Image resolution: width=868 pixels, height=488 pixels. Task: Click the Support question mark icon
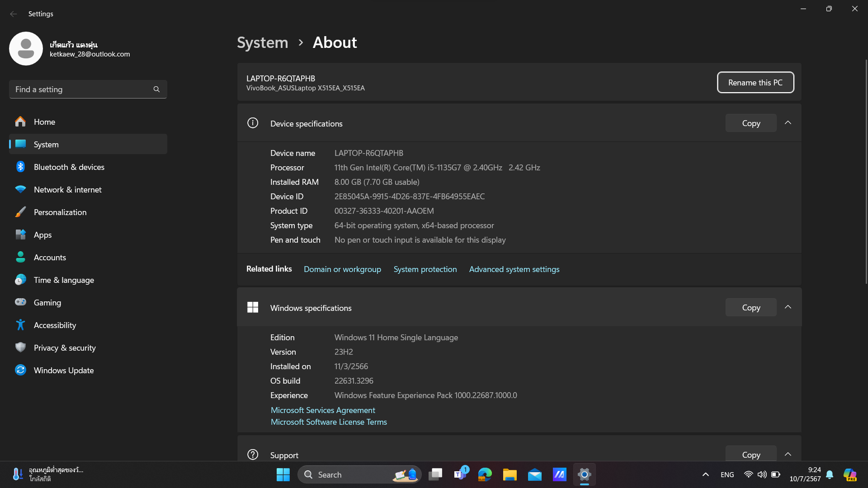tap(253, 455)
